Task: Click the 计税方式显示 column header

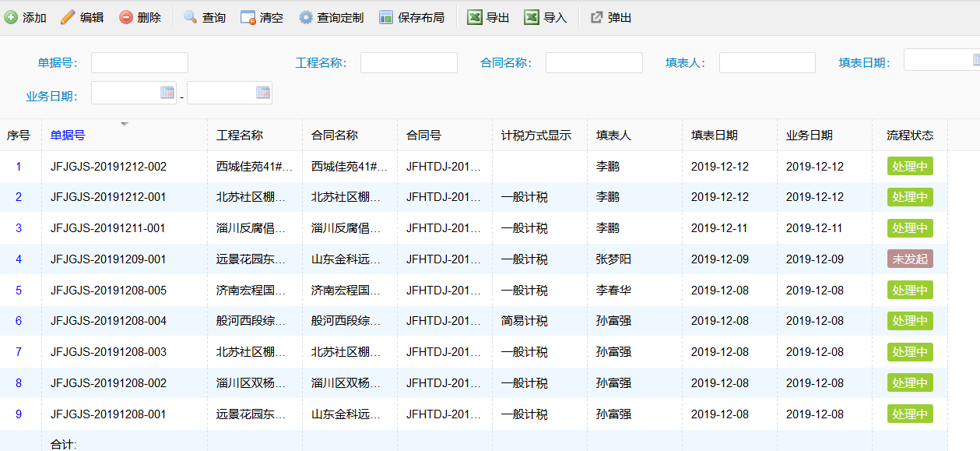Action: click(536, 135)
